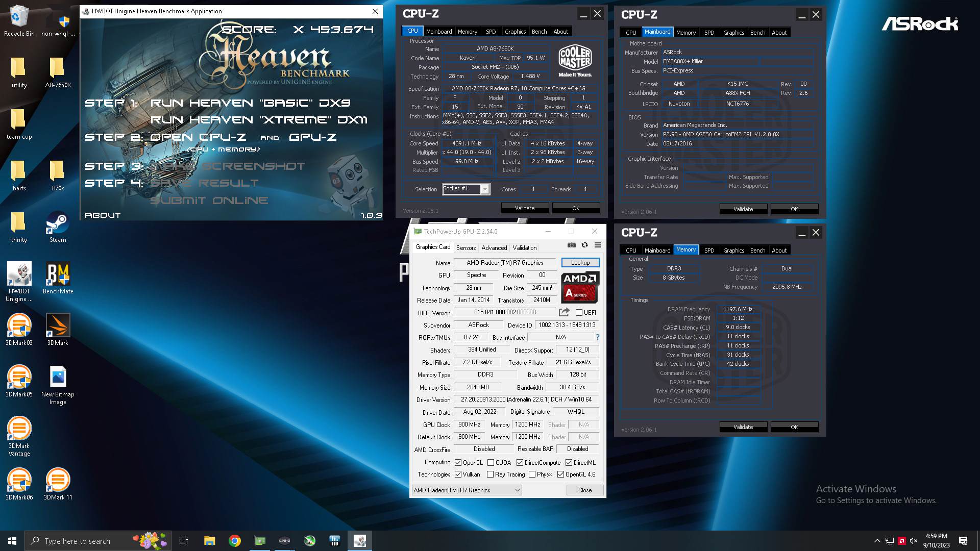This screenshot has height=551, width=980.
Task: Click Run Heaven Basic DX9 option
Action: (x=251, y=103)
